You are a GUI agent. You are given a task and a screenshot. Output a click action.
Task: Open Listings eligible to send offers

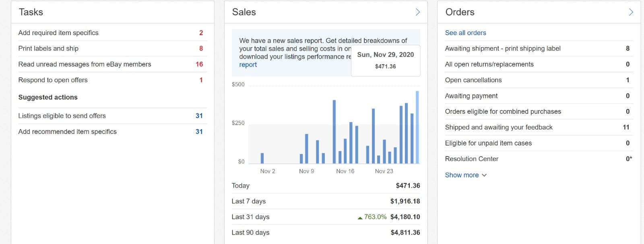click(x=62, y=116)
